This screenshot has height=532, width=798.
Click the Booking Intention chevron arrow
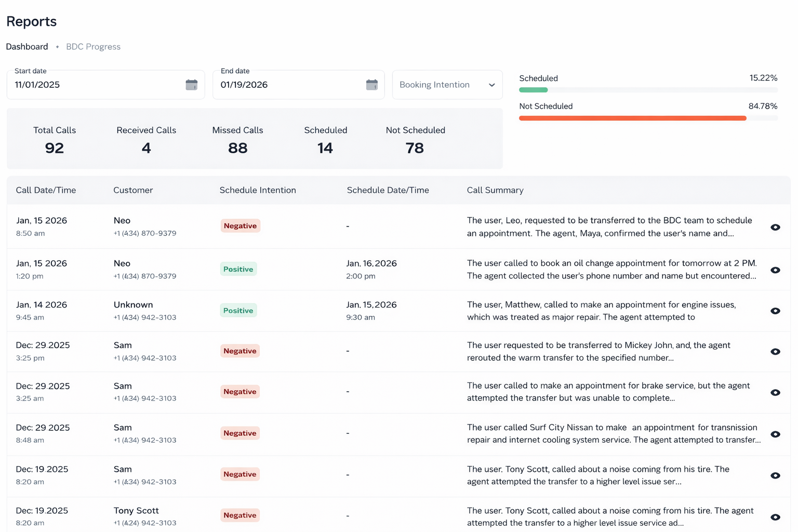pyautogui.click(x=491, y=85)
